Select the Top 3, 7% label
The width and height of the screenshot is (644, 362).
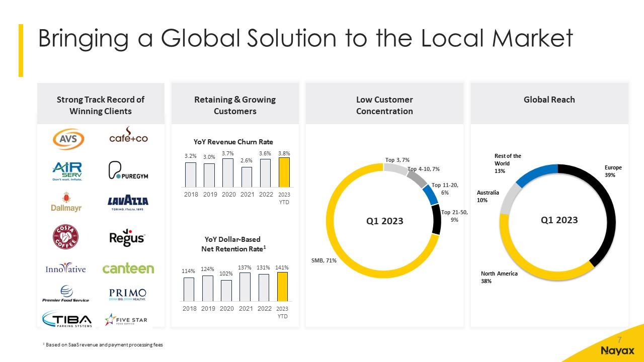point(397,160)
